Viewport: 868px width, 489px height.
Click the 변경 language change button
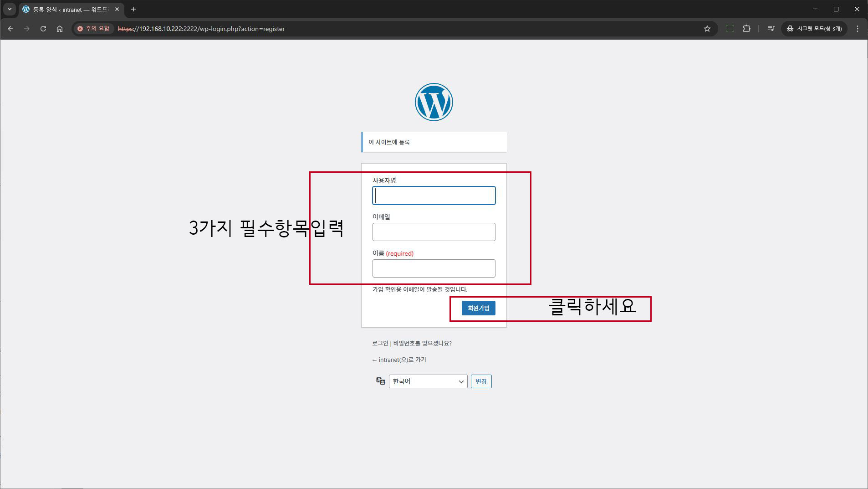[481, 381]
